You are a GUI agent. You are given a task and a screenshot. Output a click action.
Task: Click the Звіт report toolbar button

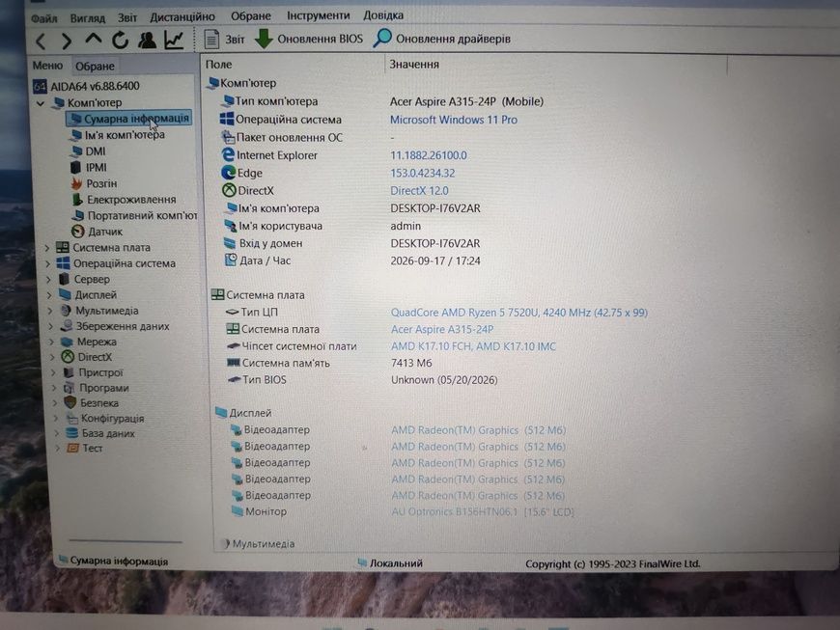(224, 40)
